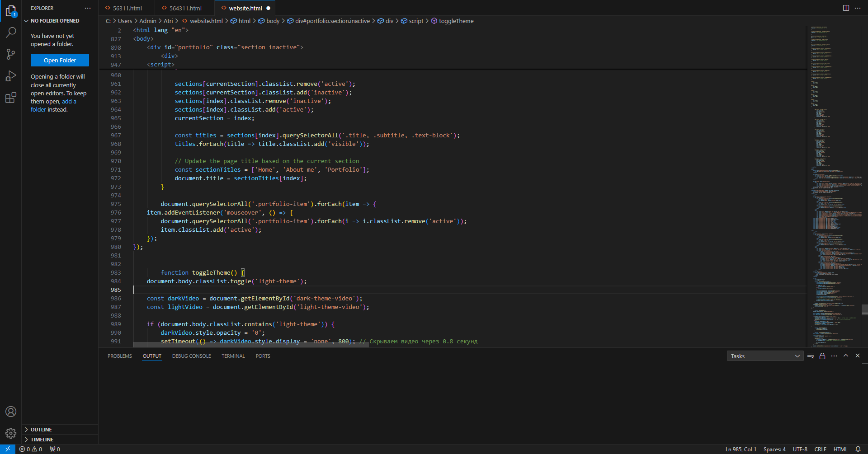Viewport: 868px width, 454px height.
Task: Open Admin segment in breadcrumb
Action: (x=148, y=21)
